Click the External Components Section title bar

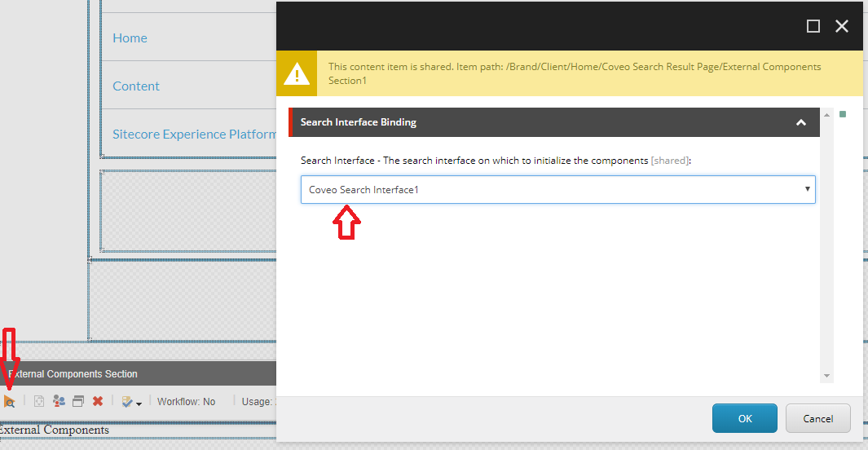pos(139,373)
